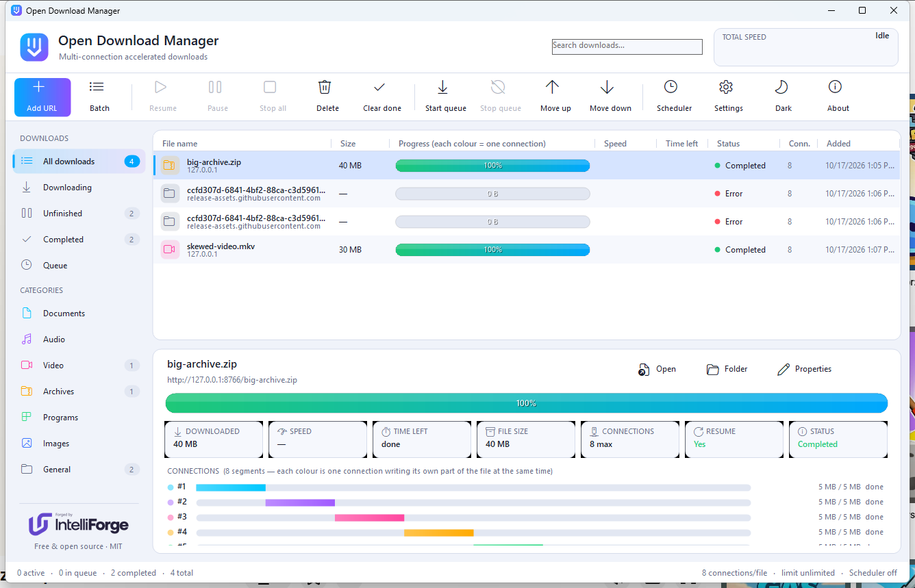
Task: Click the skewed-video.mkv video file icon
Action: click(171, 250)
